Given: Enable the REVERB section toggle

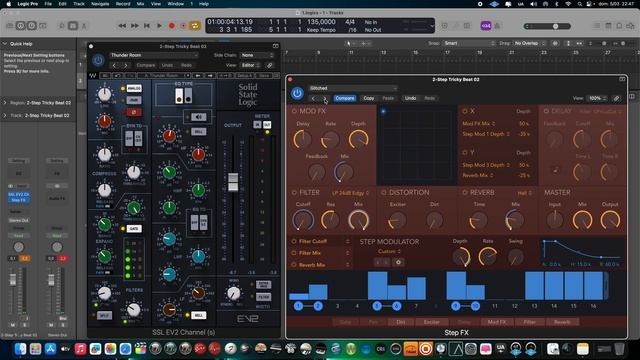Looking at the screenshot, I should [x=464, y=192].
